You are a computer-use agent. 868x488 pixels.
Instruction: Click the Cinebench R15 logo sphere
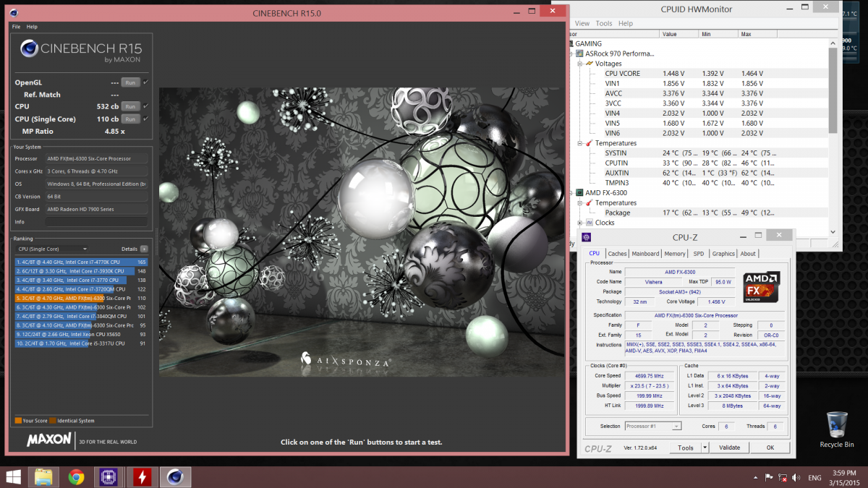(x=29, y=49)
